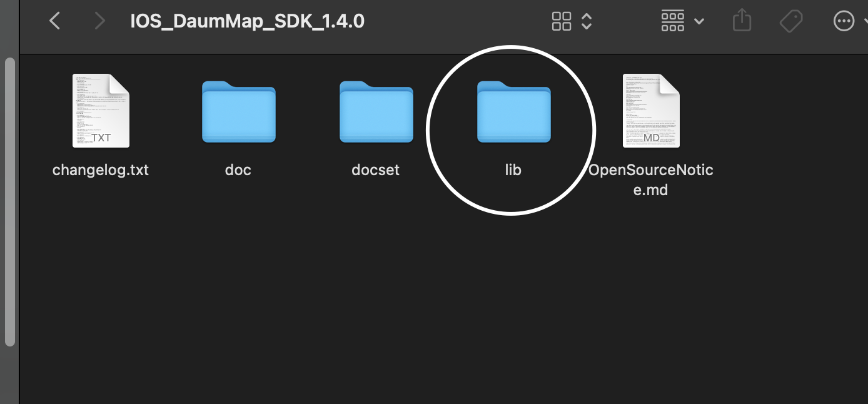Open the icon view switcher
Screen dimensions: 868x404
point(572,21)
